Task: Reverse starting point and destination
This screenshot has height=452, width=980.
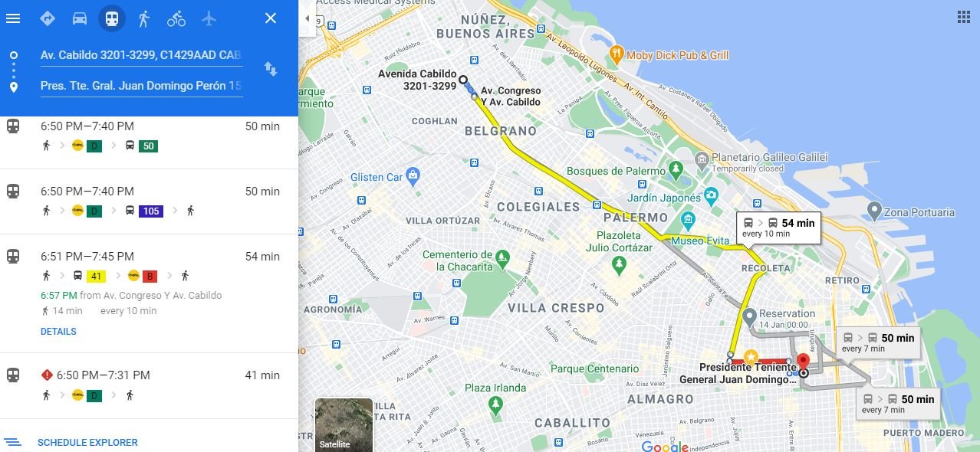Action: pyautogui.click(x=271, y=69)
